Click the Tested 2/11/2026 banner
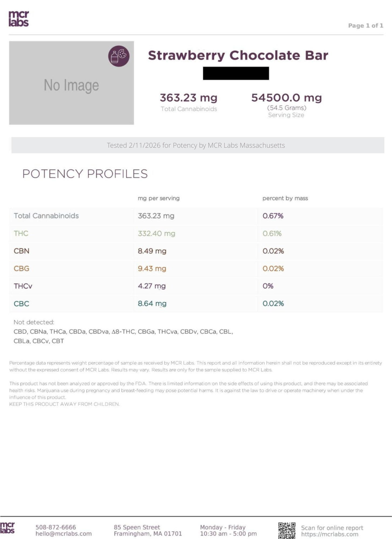Image resolution: width=392 pixels, height=539 pixels. tap(196, 146)
